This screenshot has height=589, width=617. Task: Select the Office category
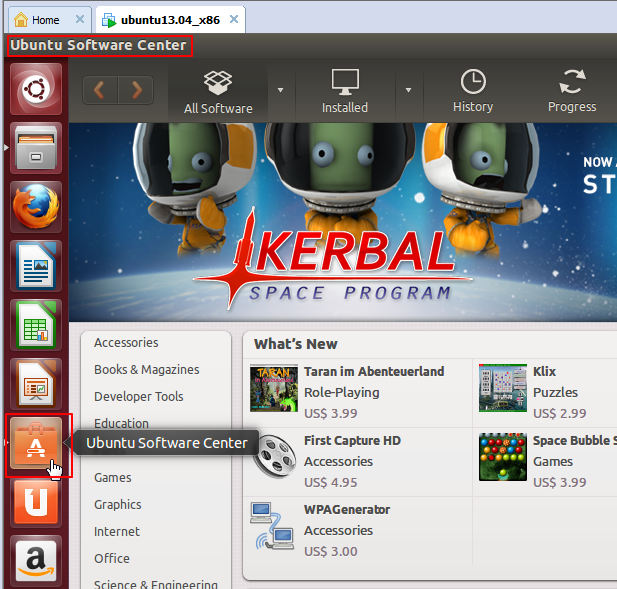tap(112, 558)
